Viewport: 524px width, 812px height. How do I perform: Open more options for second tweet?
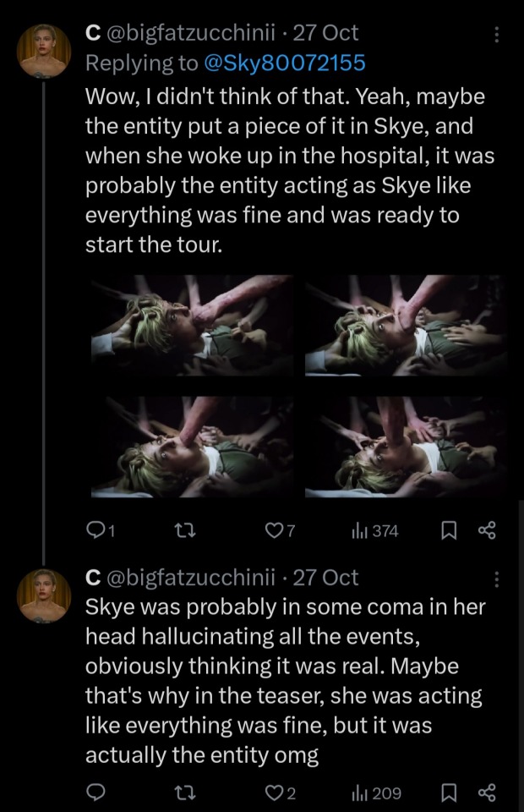(496, 579)
